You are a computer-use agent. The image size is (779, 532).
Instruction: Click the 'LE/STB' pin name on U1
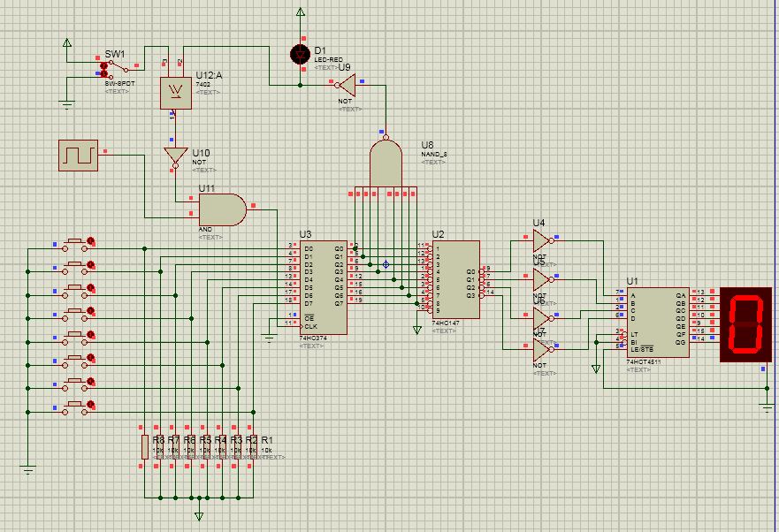[642, 349]
